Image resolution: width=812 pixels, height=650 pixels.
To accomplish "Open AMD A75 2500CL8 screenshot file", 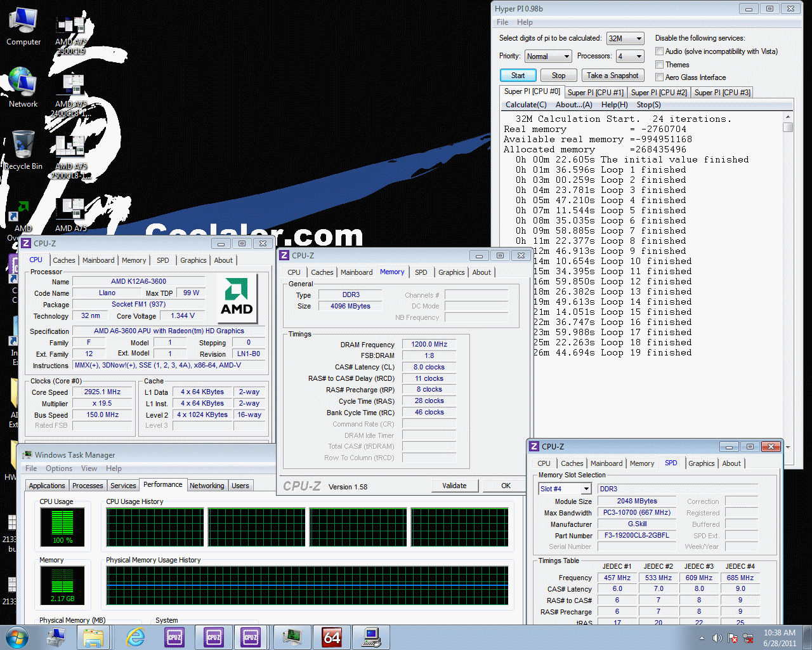I will coord(71,157).
